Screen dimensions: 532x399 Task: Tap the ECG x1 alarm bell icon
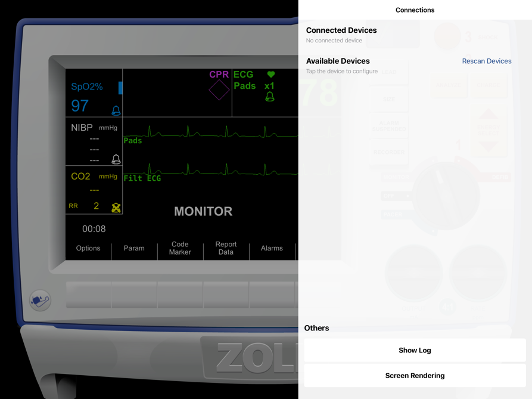pos(270,97)
